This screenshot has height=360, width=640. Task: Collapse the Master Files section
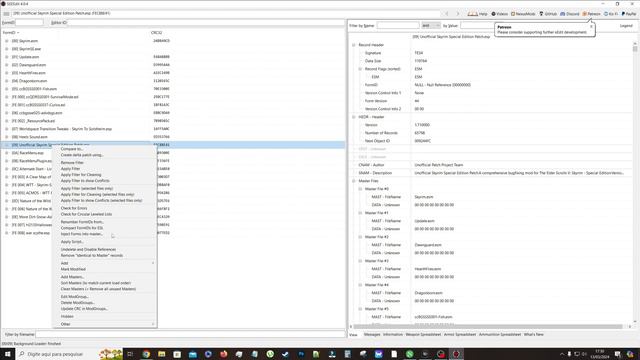[x=354, y=181]
